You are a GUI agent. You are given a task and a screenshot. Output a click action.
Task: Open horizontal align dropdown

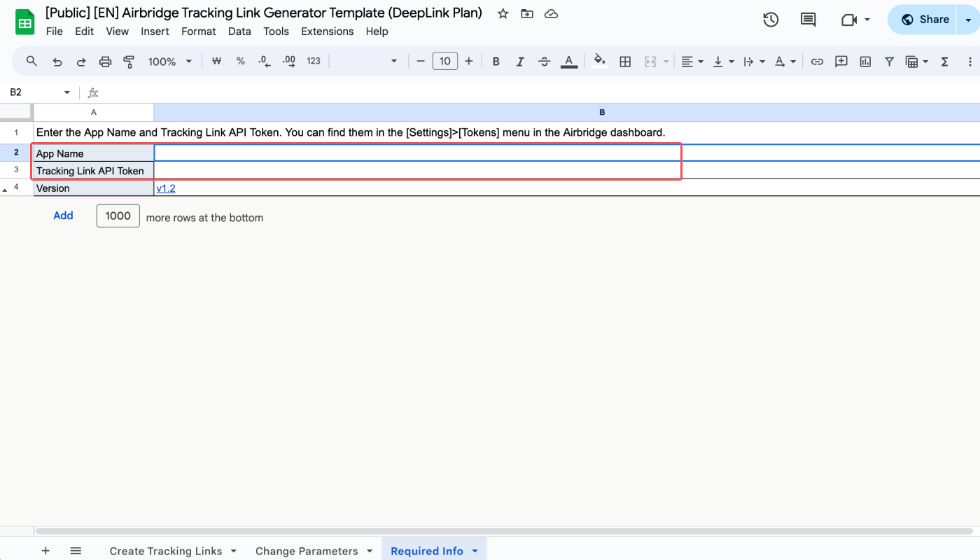pyautogui.click(x=692, y=62)
